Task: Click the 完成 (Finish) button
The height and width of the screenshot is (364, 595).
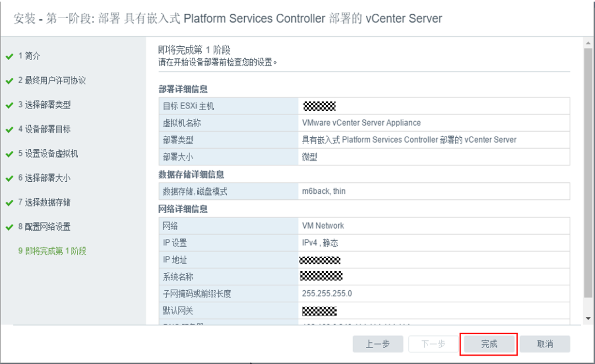Action: 489,344
